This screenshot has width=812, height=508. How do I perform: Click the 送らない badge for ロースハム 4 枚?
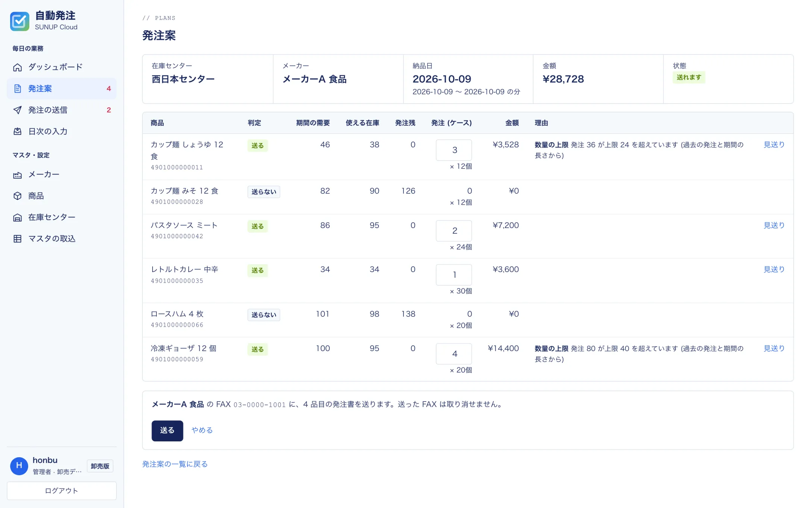coord(264,315)
